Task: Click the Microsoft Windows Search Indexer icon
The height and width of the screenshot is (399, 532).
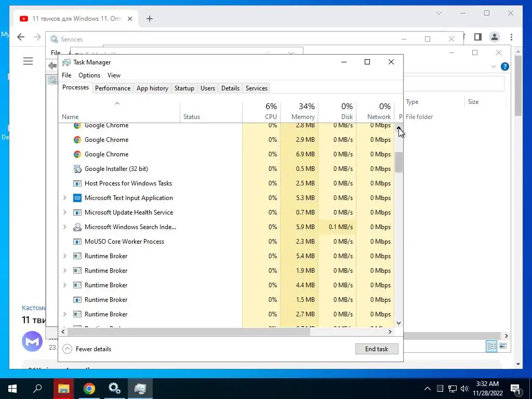Action: pos(77,227)
